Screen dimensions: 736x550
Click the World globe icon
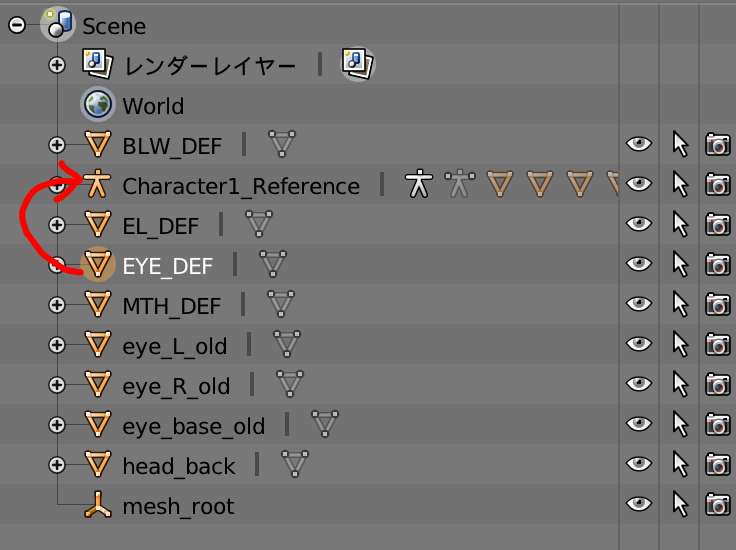tap(98, 104)
